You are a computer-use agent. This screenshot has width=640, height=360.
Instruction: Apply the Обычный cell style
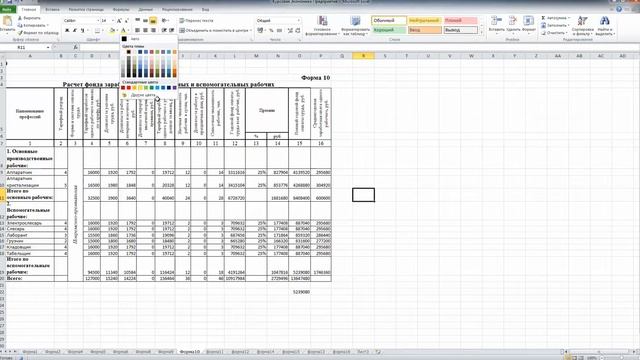click(x=389, y=20)
